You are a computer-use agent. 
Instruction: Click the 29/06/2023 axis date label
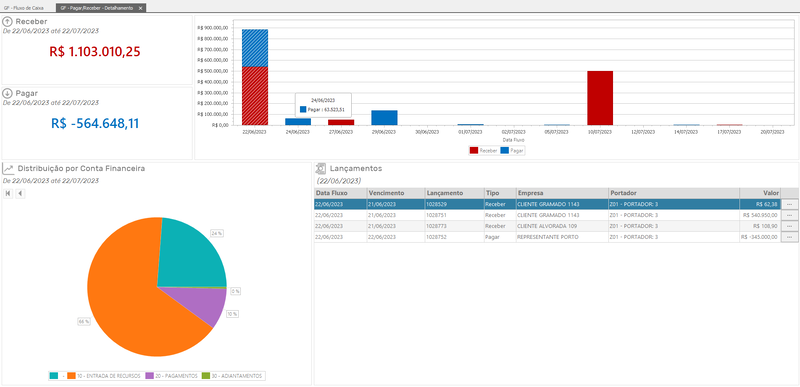coord(384,132)
